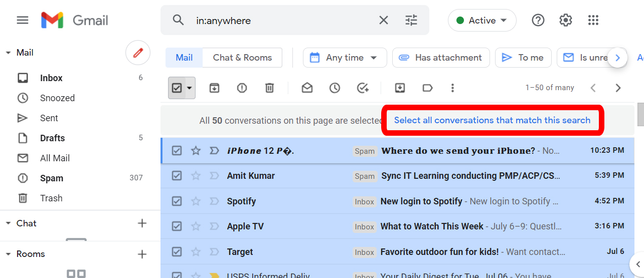Archive the selected conversations
The image size is (644, 278).
(214, 88)
